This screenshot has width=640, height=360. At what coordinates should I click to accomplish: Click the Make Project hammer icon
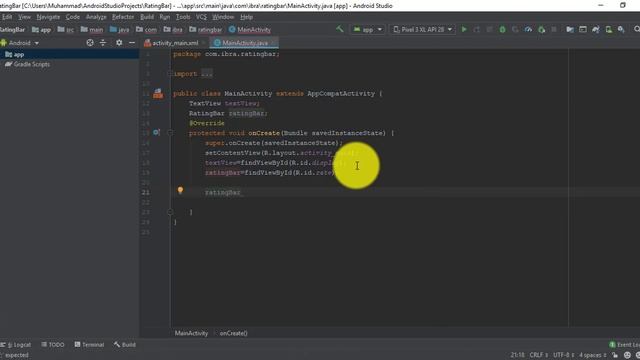(340, 29)
